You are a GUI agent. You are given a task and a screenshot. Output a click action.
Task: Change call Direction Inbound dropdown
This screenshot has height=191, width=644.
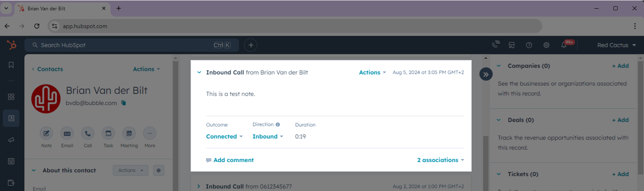pos(268,136)
